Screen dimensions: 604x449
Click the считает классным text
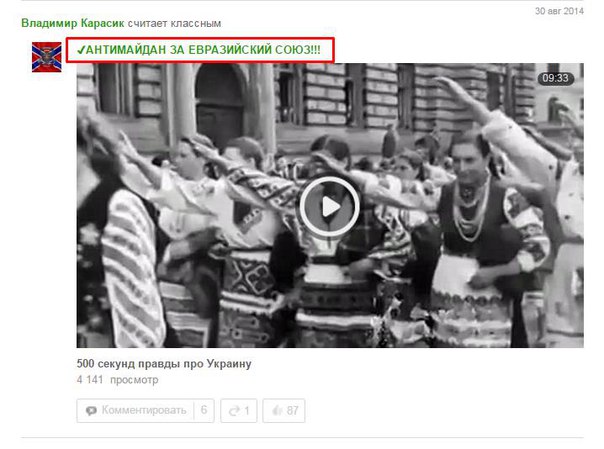click(174, 23)
